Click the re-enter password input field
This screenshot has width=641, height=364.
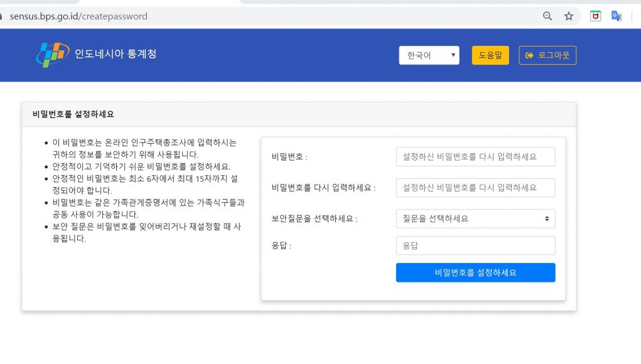[x=475, y=188]
